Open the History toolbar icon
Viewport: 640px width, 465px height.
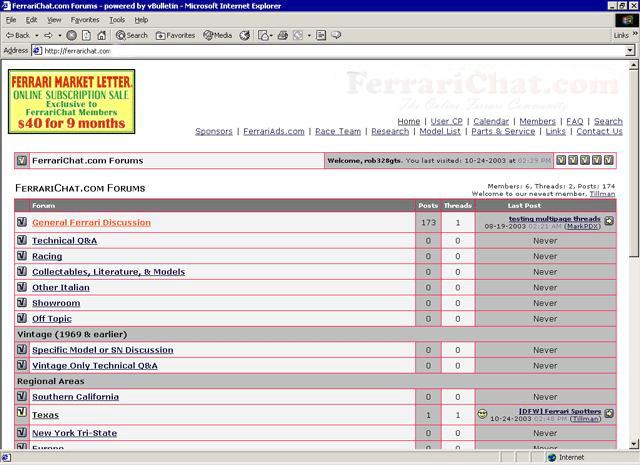(245, 36)
